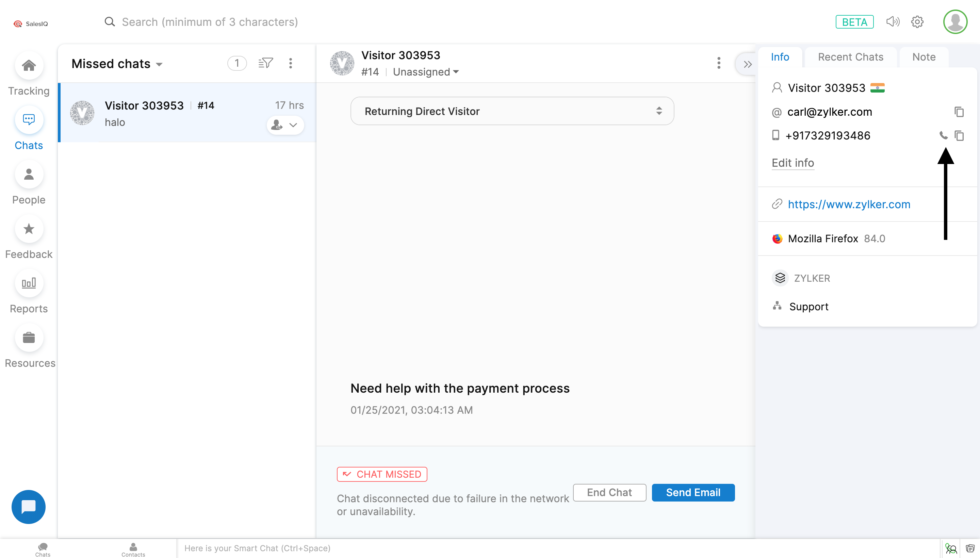Toggle sound notifications speaker icon
Screen dimensions: 980x558
pos(893,22)
